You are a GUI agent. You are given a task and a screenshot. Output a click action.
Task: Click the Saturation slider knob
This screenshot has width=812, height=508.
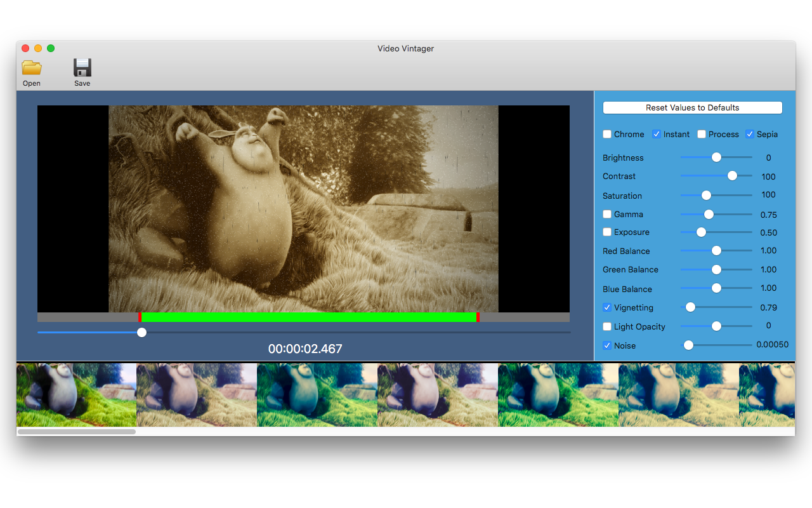[706, 196]
